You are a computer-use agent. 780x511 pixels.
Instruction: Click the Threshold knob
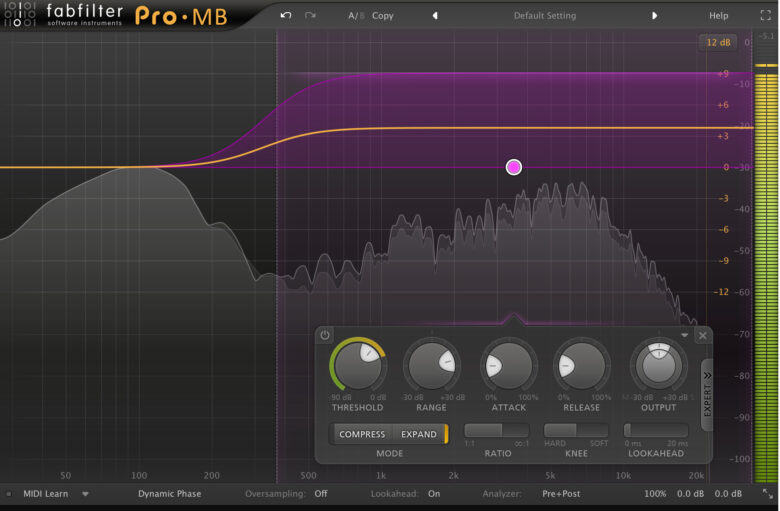click(x=358, y=366)
